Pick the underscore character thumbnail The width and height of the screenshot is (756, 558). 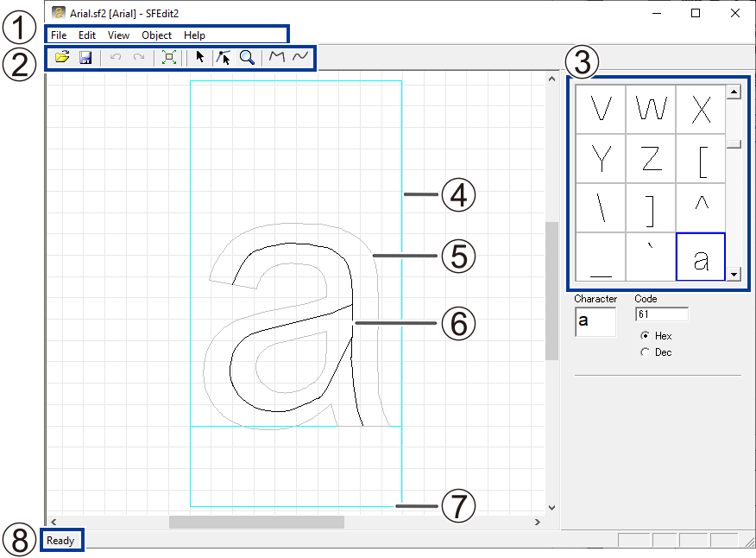pyautogui.click(x=601, y=257)
